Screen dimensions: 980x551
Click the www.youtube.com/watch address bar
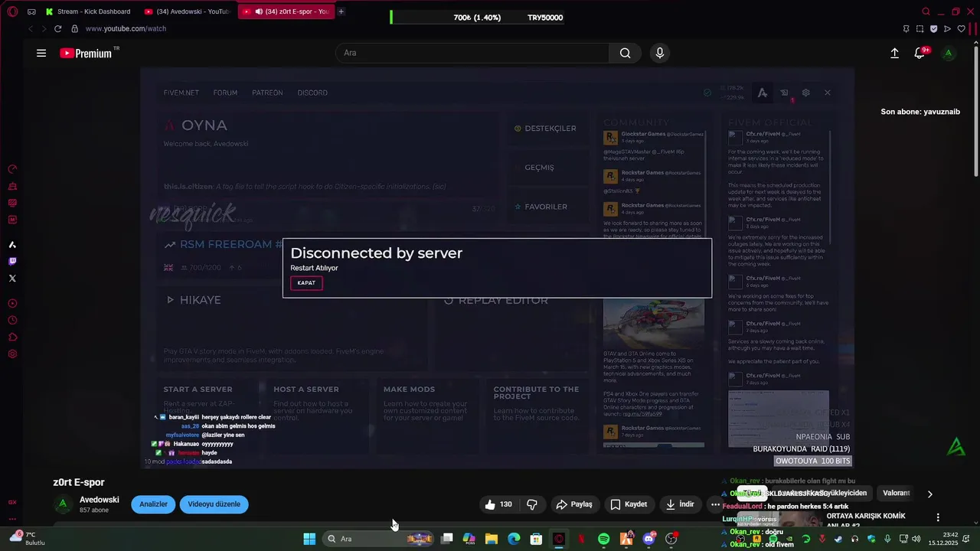[126, 28]
